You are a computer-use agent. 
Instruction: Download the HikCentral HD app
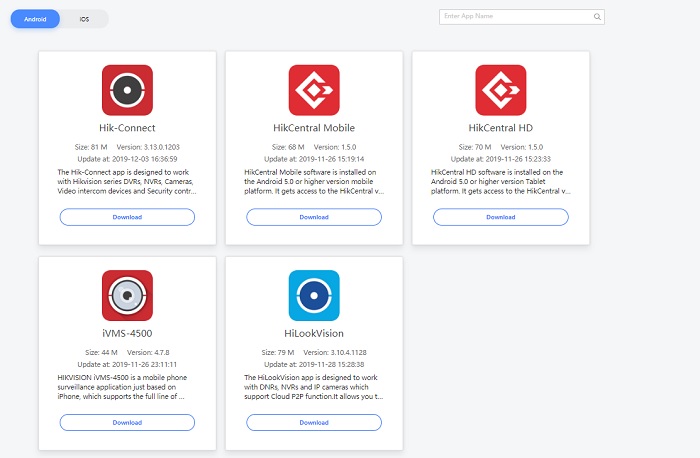[x=500, y=217]
